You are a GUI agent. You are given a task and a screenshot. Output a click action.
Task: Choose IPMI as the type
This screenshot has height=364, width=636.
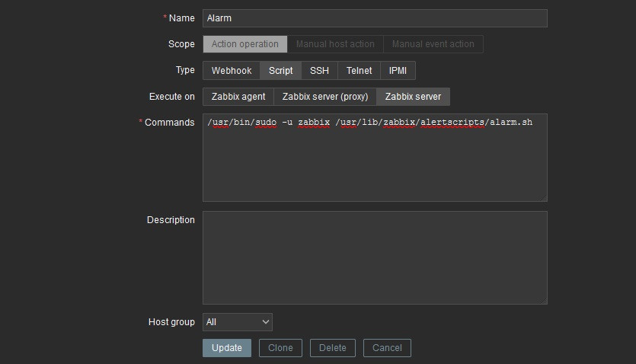398,71
